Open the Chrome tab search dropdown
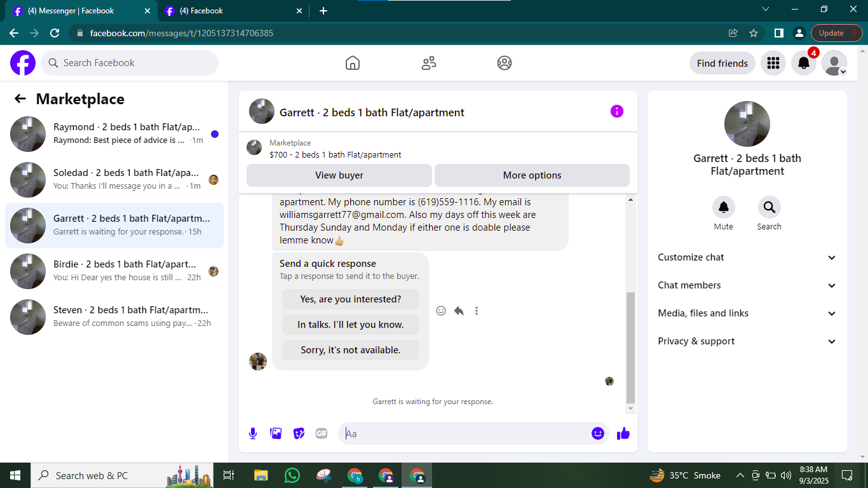Screen dimensions: 868x488 [766, 10]
